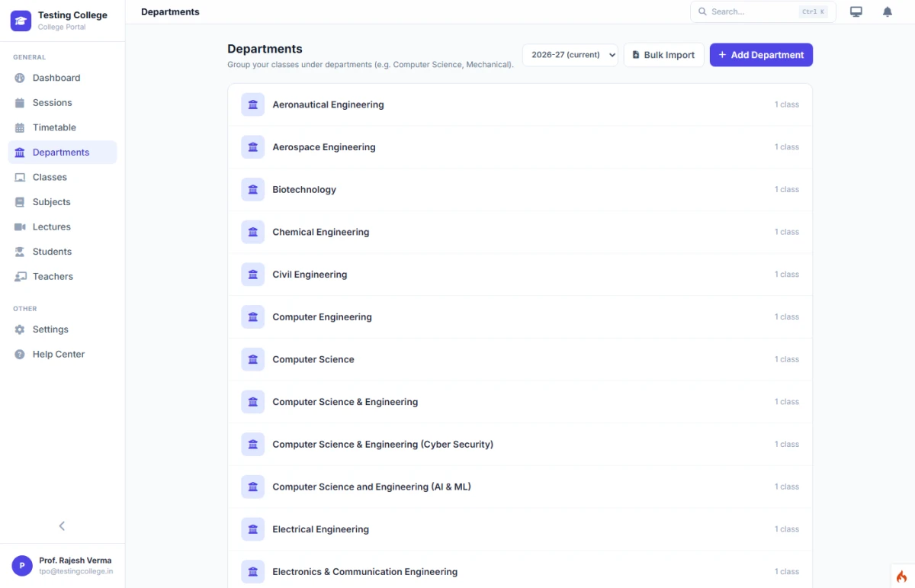Focus the Search input field
This screenshot has width=915, height=588.
click(x=763, y=11)
